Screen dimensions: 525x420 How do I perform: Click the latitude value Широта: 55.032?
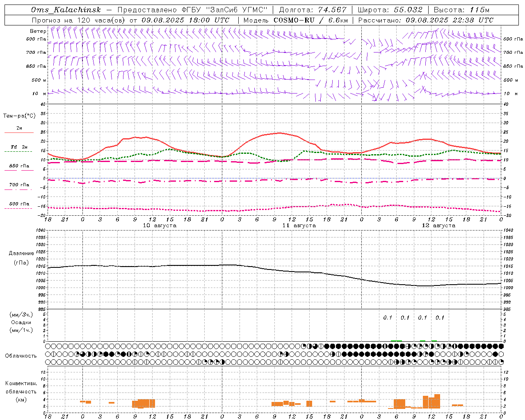point(390,10)
